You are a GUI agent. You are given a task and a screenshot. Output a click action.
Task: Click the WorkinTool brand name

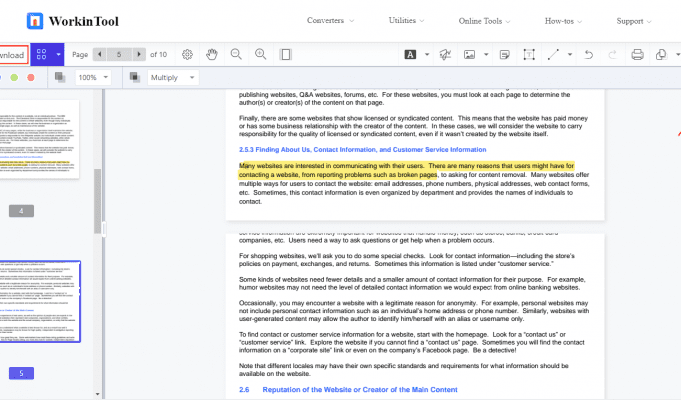(x=83, y=21)
